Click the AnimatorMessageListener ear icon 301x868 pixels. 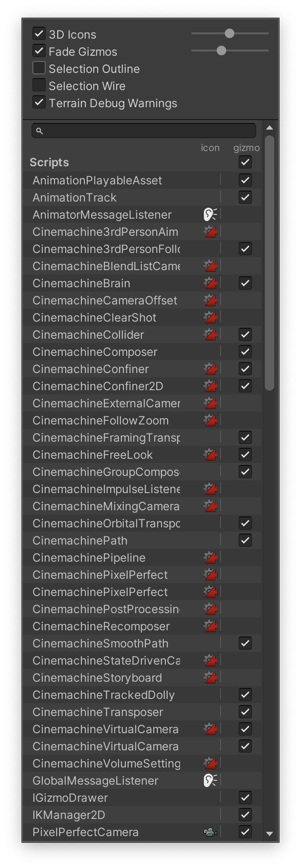tap(210, 215)
